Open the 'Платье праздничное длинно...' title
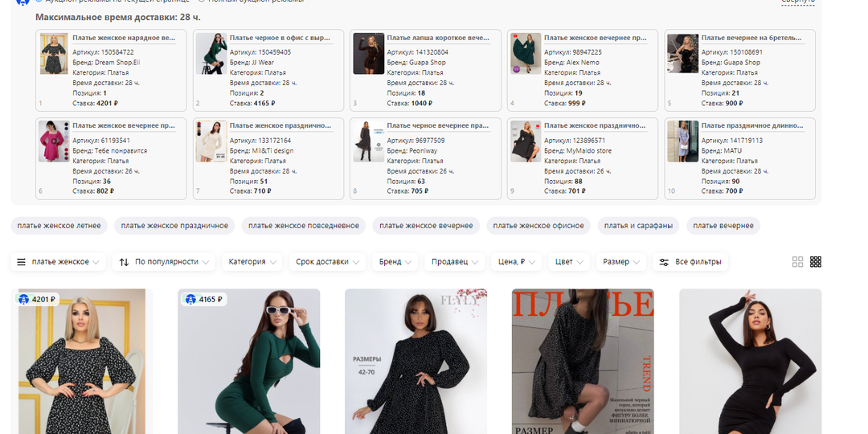The height and width of the screenshot is (434, 868). [752, 126]
